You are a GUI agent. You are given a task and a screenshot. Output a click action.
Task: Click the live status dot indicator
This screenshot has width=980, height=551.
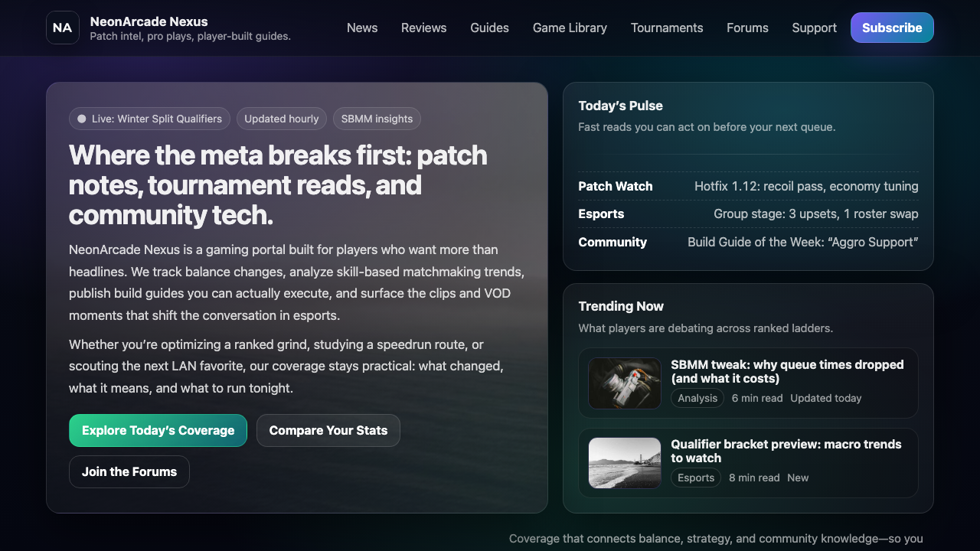[81, 119]
